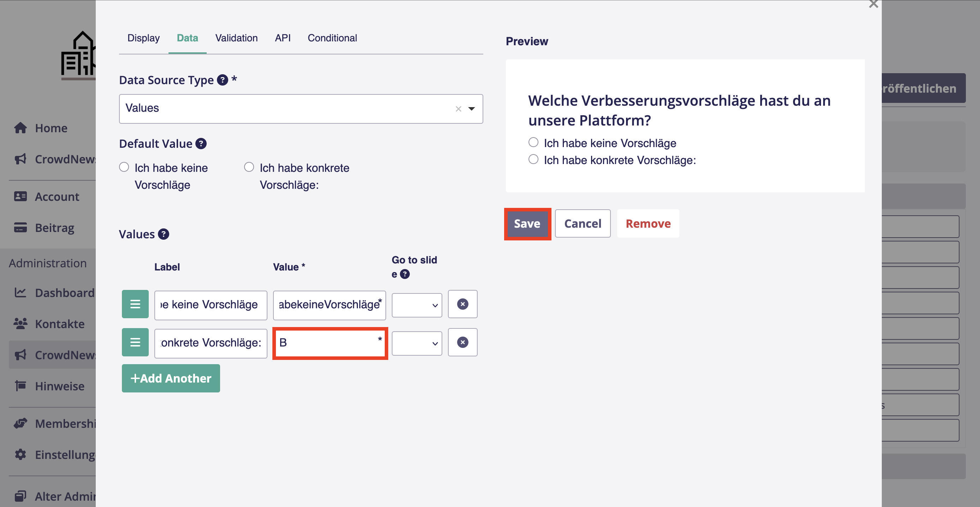Open Go to slide dropdown in second row

pyautogui.click(x=417, y=343)
